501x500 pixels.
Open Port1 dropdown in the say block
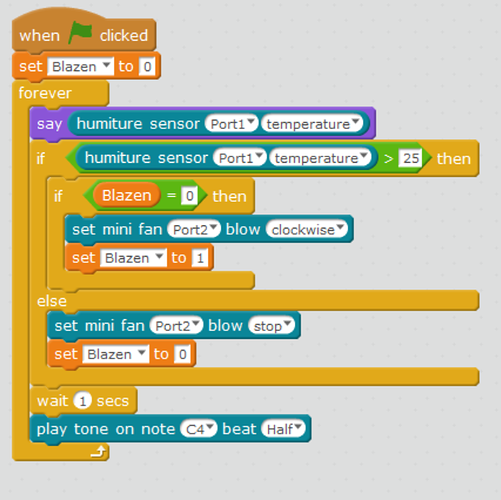[x=232, y=124]
